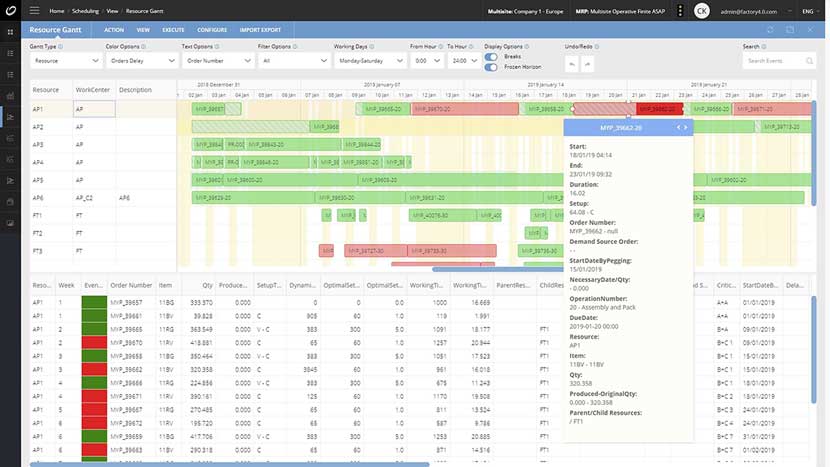
Task: Open the dashboard grid icon in sidebar
Action: point(10,32)
